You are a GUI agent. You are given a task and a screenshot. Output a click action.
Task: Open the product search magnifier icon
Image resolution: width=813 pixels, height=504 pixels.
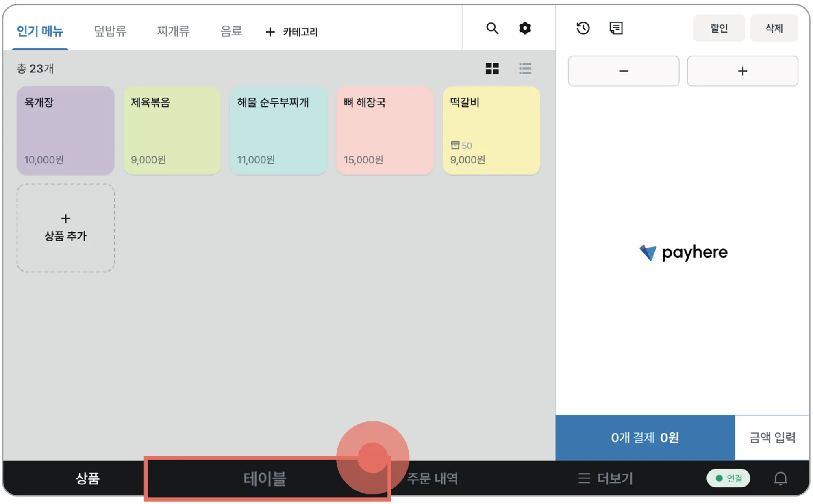click(492, 28)
